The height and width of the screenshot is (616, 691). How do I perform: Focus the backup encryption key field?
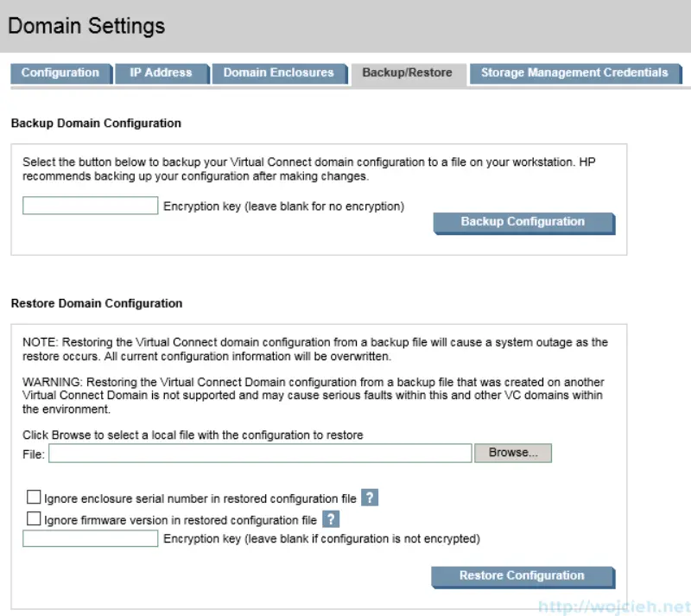pos(90,206)
